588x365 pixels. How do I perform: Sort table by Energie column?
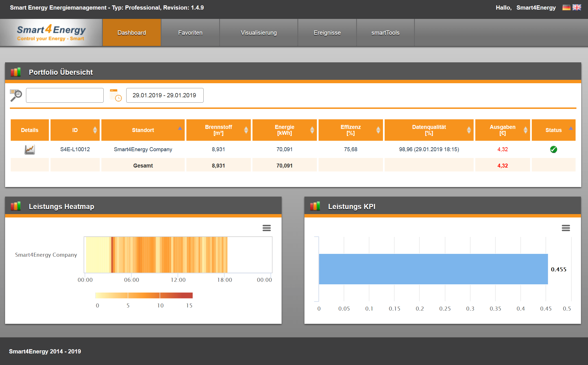point(285,130)
